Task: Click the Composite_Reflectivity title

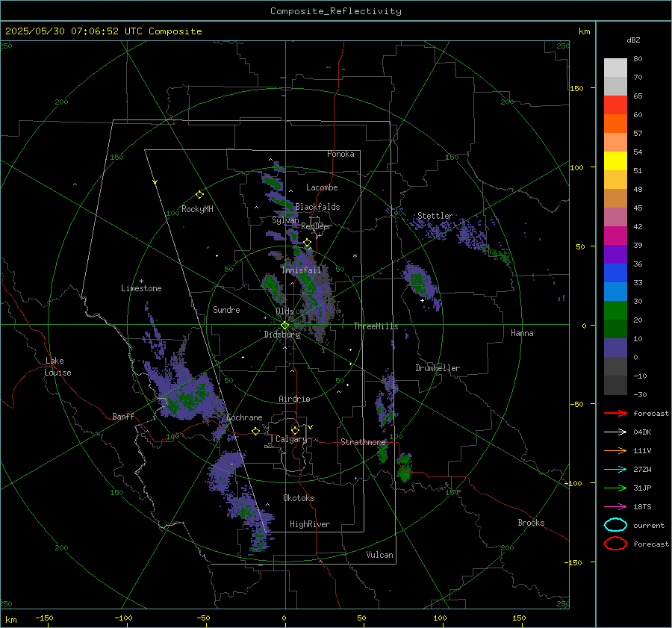Action: coord(336,11)
